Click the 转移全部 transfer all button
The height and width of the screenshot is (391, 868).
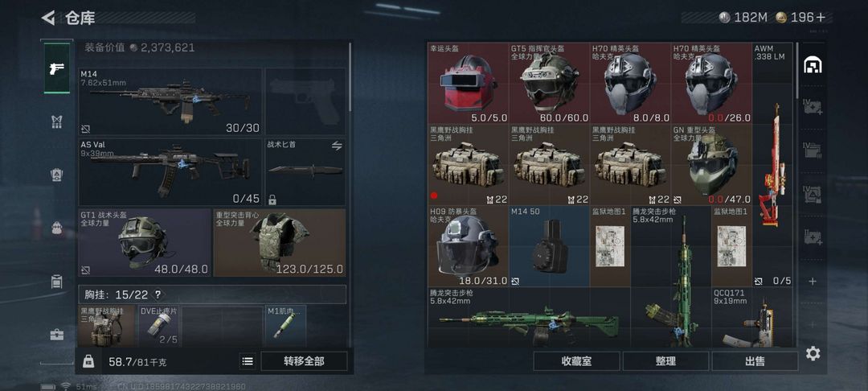tap(304, 361)
